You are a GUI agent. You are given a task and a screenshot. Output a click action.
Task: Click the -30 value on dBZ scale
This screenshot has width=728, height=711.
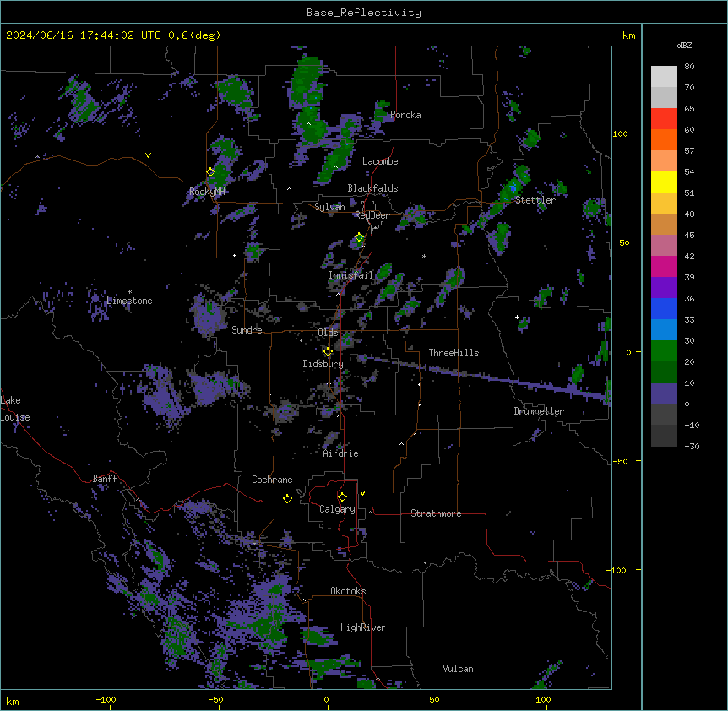coord(692,447)
